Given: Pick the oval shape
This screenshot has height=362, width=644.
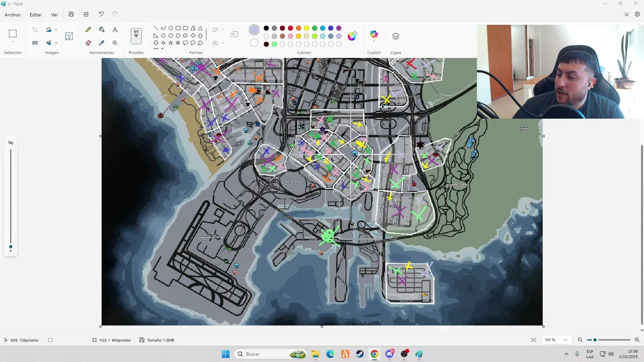Looking at the screenshot, I should click(x=171, y=28).
